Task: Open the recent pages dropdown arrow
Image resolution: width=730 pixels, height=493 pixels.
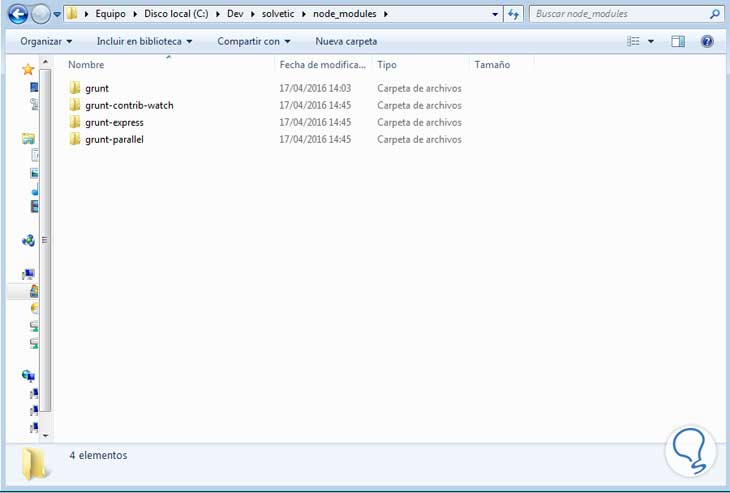Action: pyautogui.click(x=57, y=14)
